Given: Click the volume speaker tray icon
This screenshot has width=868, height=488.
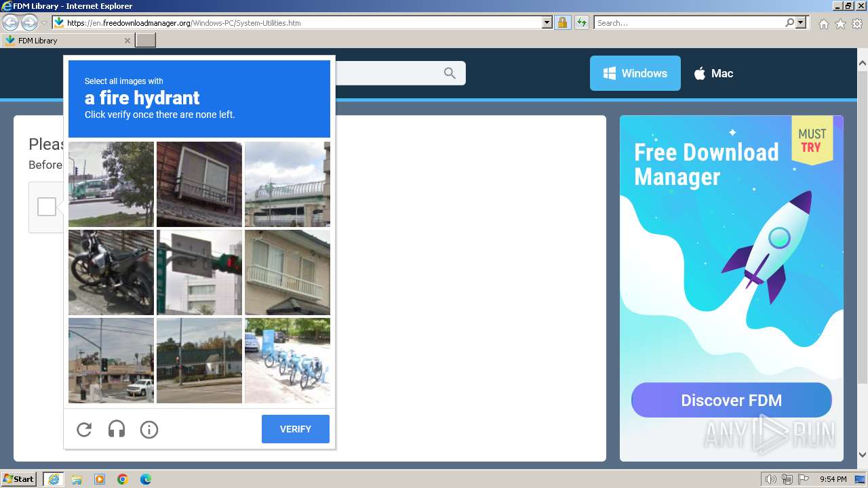Looking at the screenshot, I should [x=771, y=479].
